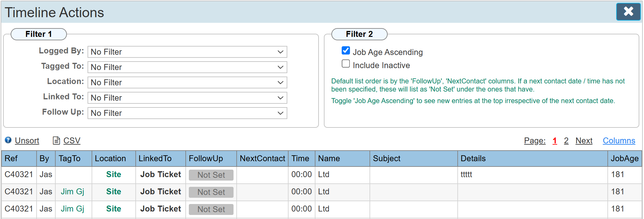Open the Columns settings link
The image size is (644, 219).
coord(619,141)
